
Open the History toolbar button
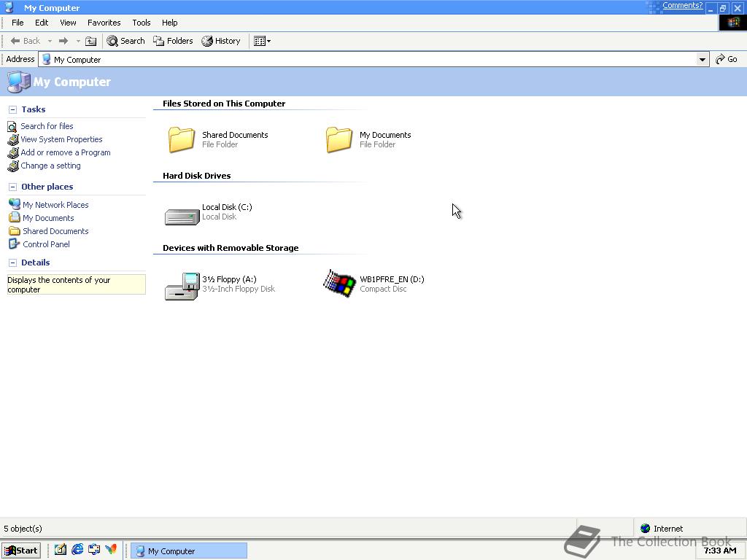point(220,41)
